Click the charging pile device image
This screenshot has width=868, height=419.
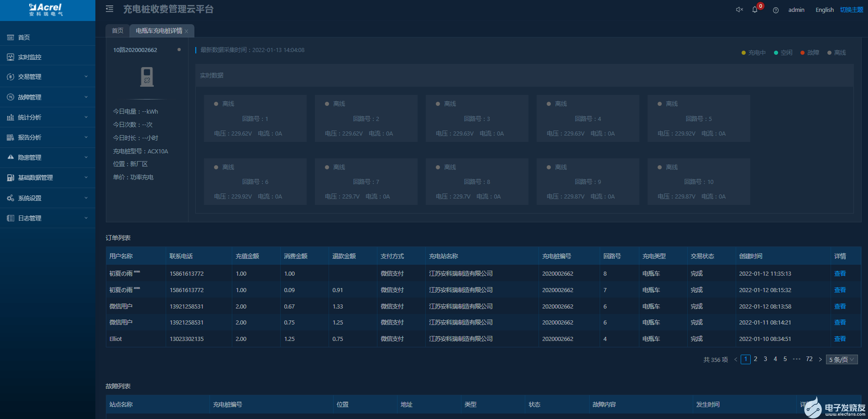(147, 77)
